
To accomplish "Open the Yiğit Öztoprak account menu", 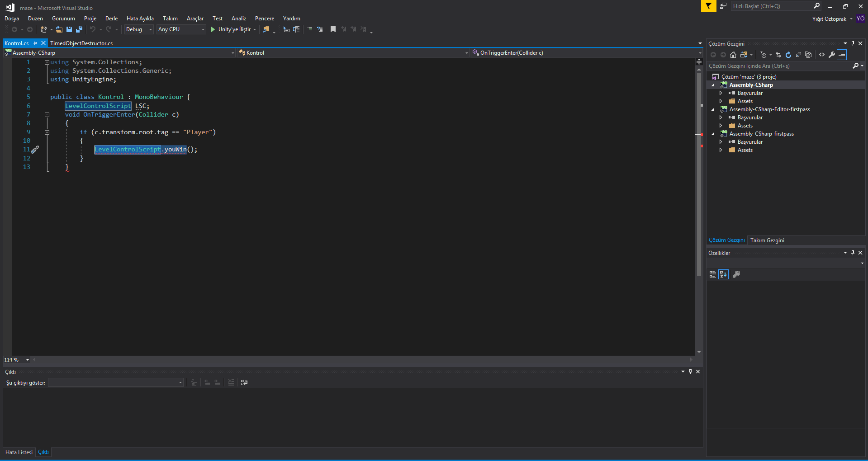I will tap(832, 19).
